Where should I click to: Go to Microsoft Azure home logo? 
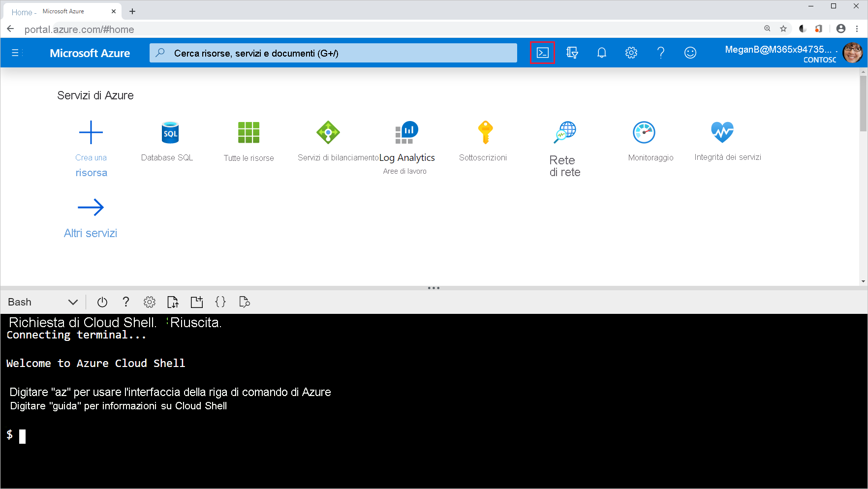pos(90,53)
